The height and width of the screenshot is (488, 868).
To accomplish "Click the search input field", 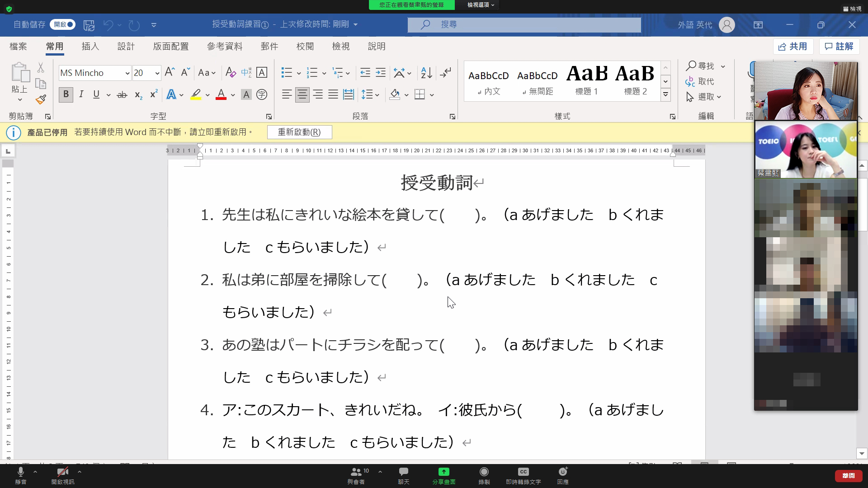I will coord(524,25).
